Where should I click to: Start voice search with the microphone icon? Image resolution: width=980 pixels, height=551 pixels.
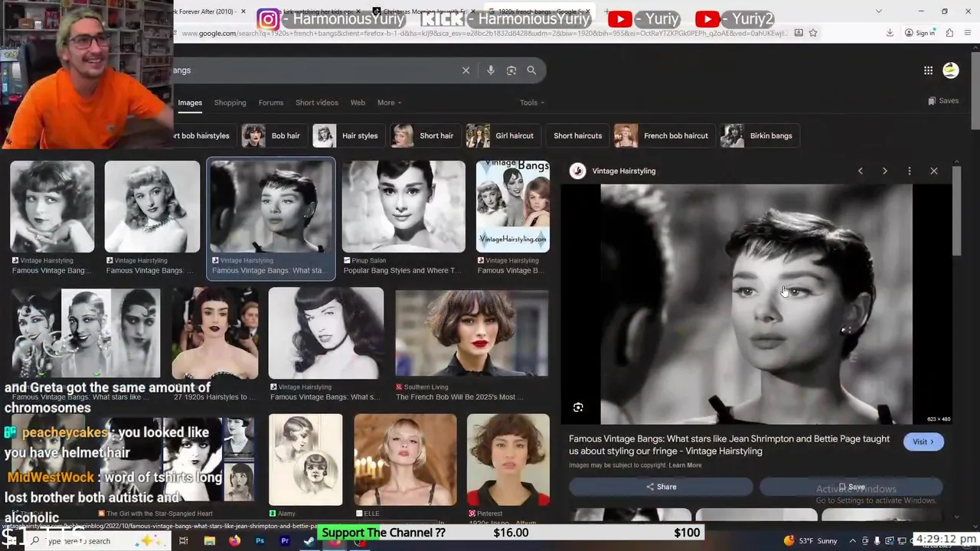coord(491,70)
